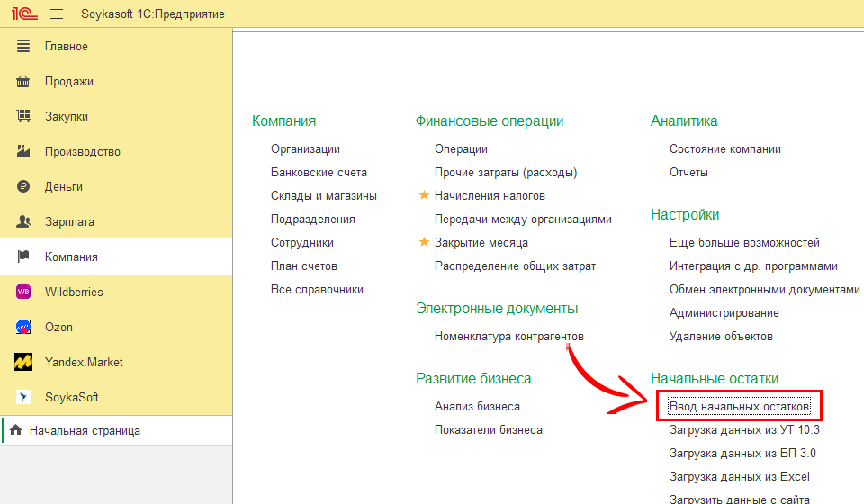Click Банковские счета link
Viewport: 864px width, 504px height.
[x=319, y=173]
